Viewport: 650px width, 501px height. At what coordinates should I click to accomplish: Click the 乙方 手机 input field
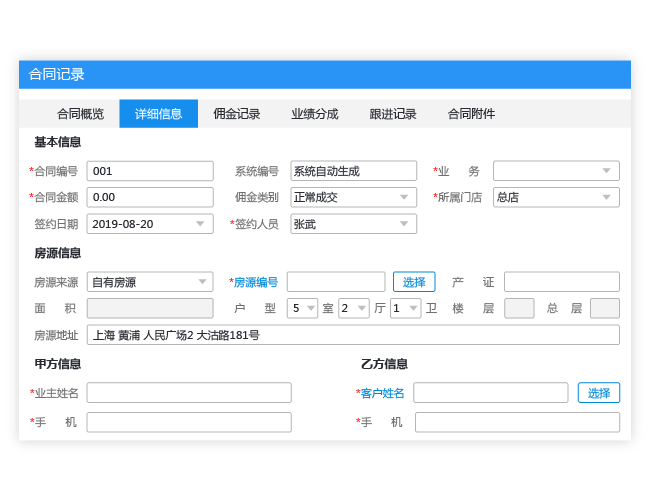[x=517, y=422]
